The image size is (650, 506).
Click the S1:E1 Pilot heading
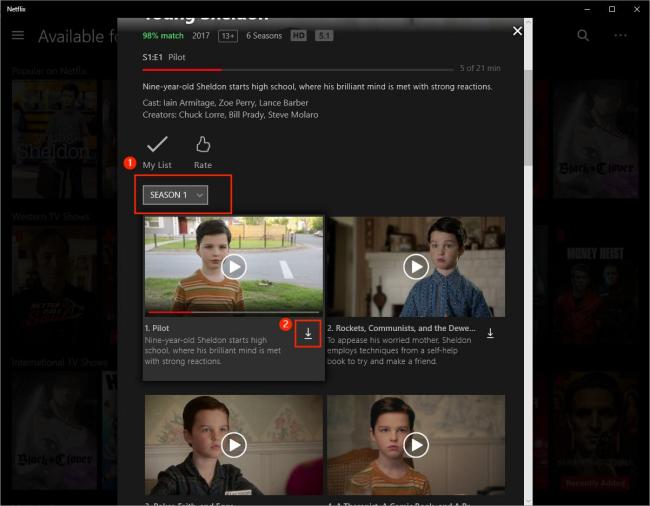click(164, 57)
